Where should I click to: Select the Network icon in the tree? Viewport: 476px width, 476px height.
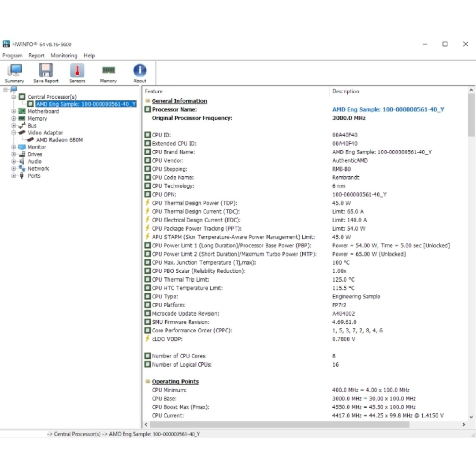[22, 168]
